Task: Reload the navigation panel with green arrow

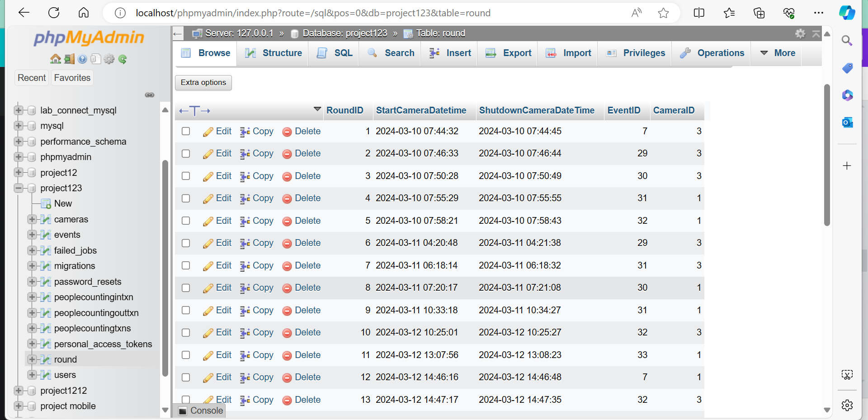Action: click(x=123, y=59)
